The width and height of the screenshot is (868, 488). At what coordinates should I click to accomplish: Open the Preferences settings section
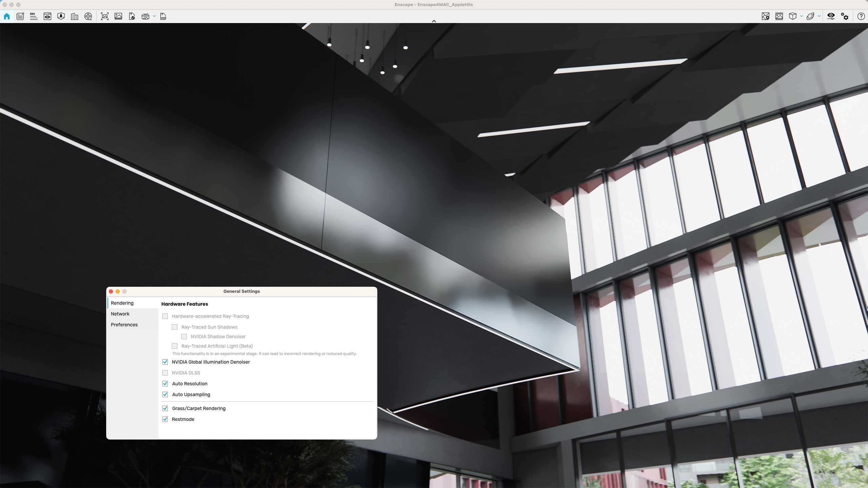click(x=124, y=324)
